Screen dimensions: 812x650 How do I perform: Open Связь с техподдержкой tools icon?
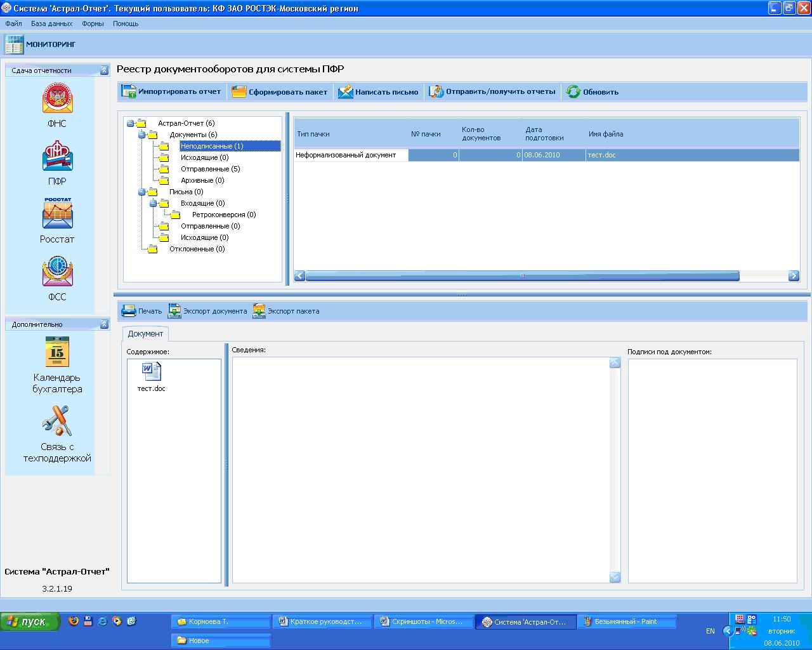pyautogui.click(x=56, y=421)
